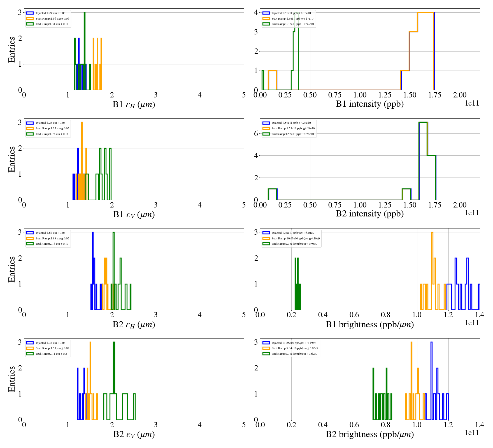
Task: Click 'Entries' y-axis label of B2 εV plot
Action: 11,379
